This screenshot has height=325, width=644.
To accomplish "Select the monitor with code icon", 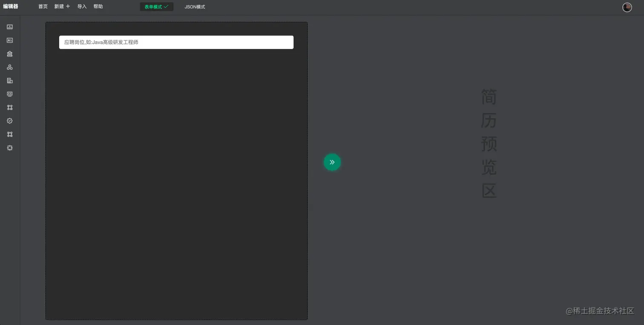I will coord(10,94).
